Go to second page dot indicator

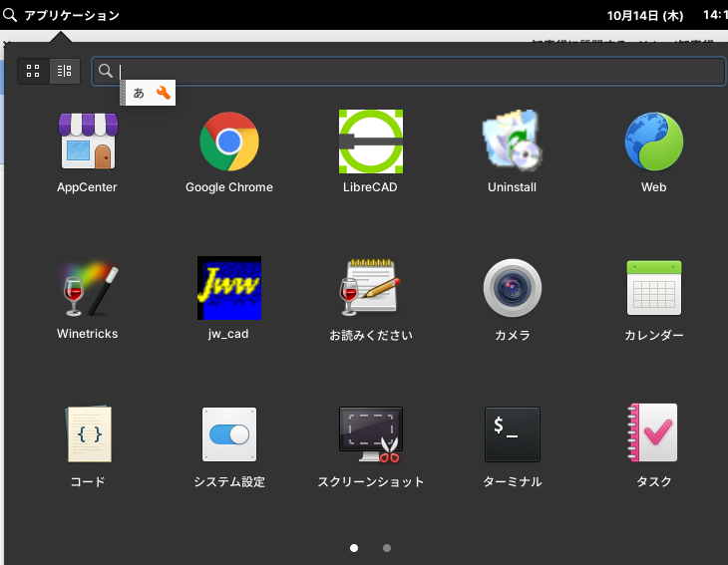click(387, 548)
